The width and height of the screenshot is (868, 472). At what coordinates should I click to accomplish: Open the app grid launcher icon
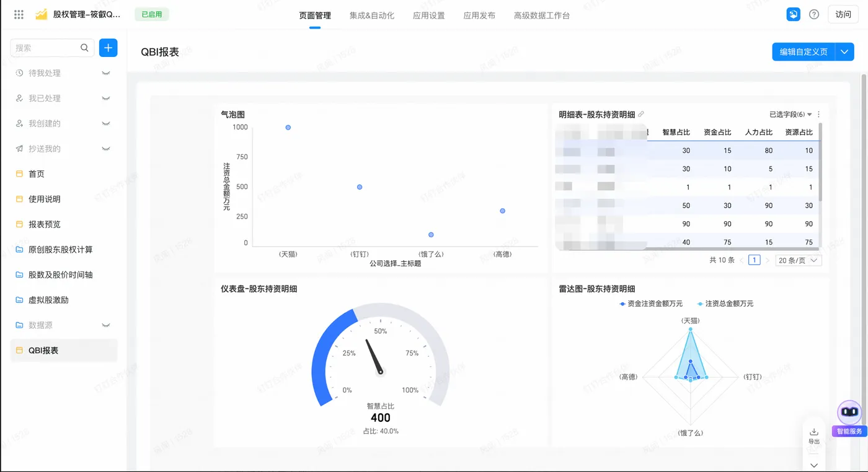(x=19, y=14)
